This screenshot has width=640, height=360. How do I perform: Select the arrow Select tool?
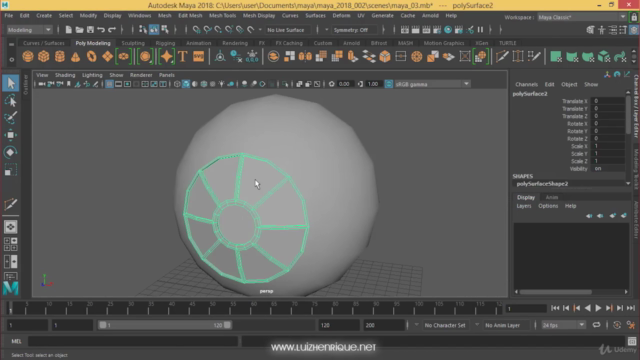tap(11, 83)
